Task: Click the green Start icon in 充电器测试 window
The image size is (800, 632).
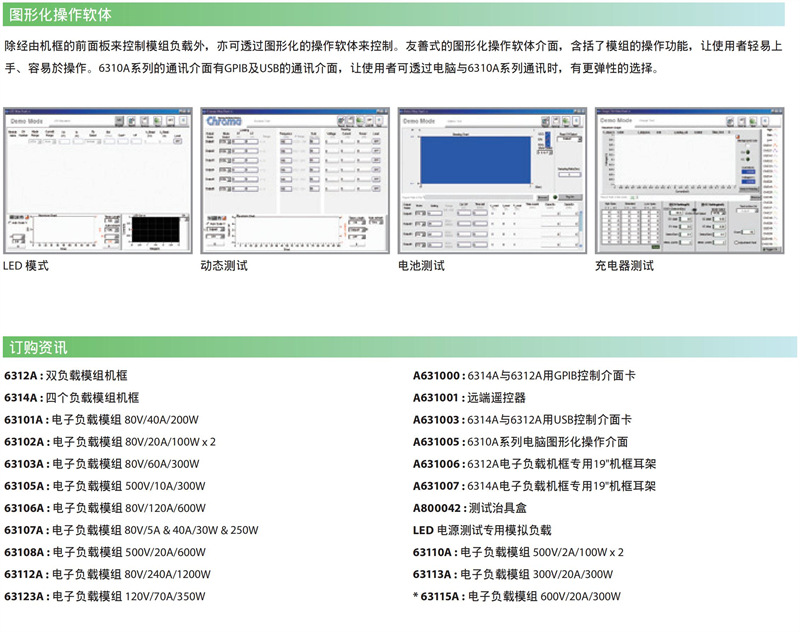Action: pyautogui.click(x=753, y=121)
